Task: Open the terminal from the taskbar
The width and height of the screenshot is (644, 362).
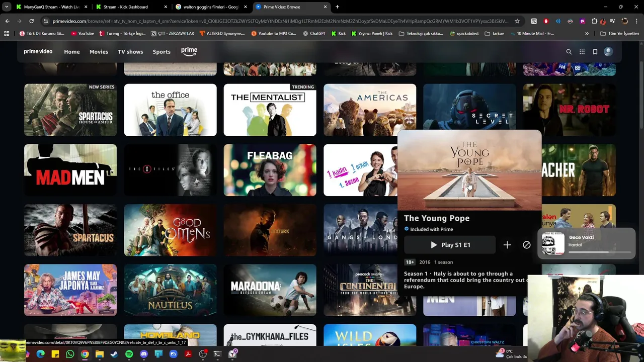Action: [217, 354]
